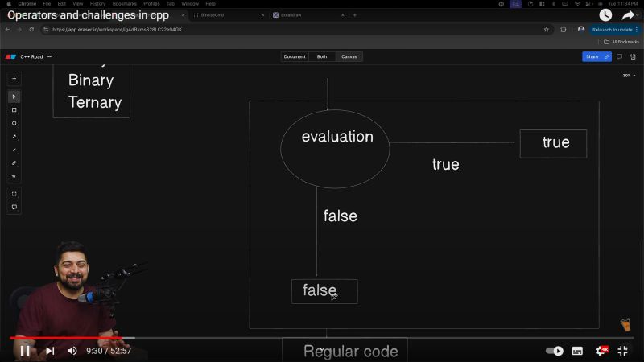Select the arrow tool
The height and width of the screenshot is (362, 644).
[14, 136]
